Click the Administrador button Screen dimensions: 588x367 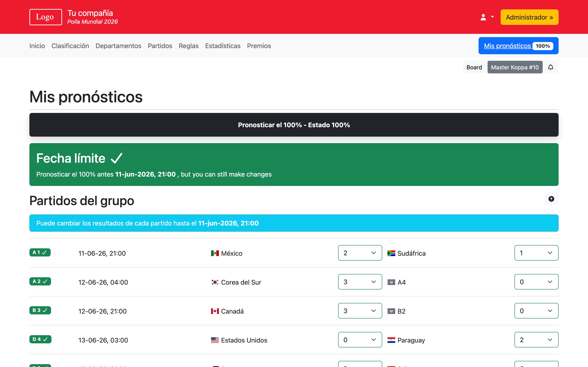(529, 17)
